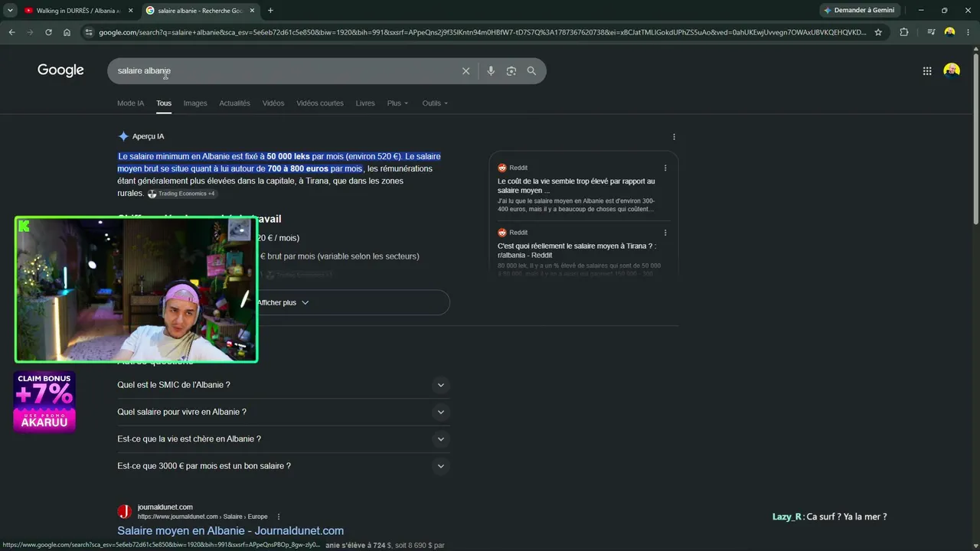Image resolution: width=980 pixels, height=551 pixels.
Task: Click the CLAIM BONUS +7% AKARUU banner
Action: point(44,402)
